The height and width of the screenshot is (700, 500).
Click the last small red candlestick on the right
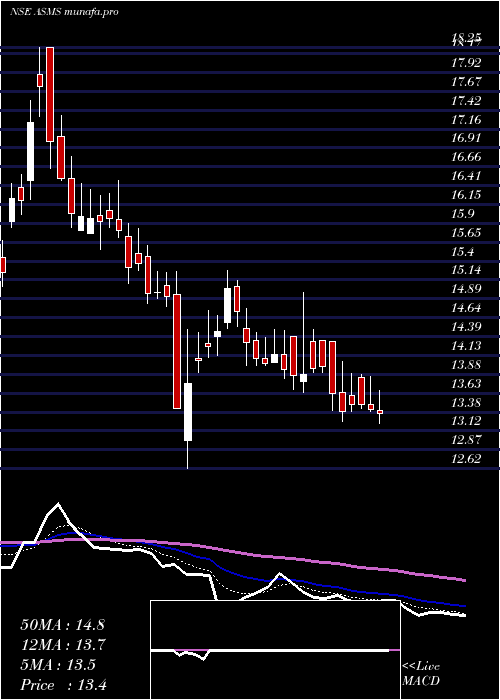[380, 412]
